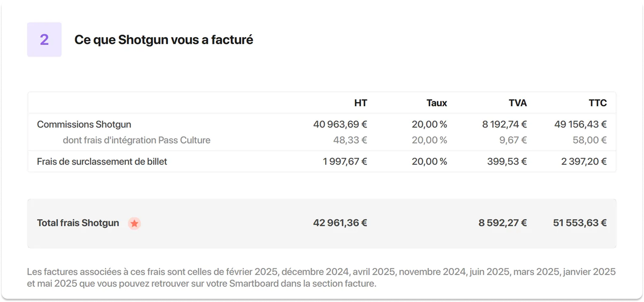Viewport: 644px width, 302px height.
Task: Click the Total frais Shotgun label
Action: (x=78, y=223)
